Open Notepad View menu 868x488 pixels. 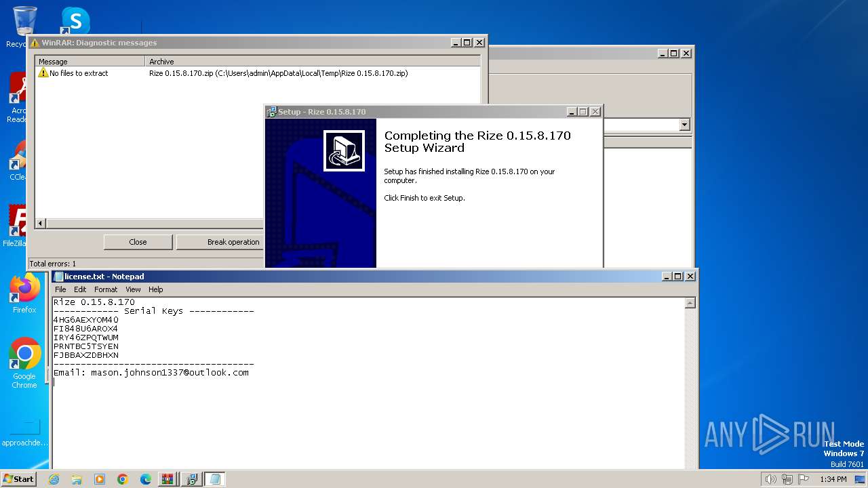coord(133,289)
